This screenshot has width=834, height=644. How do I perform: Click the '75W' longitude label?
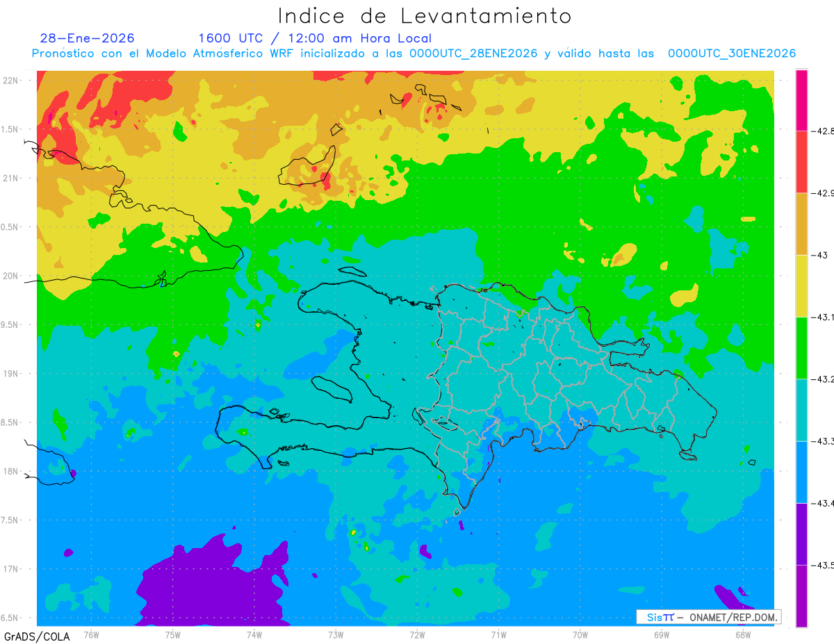pos(173,635)
